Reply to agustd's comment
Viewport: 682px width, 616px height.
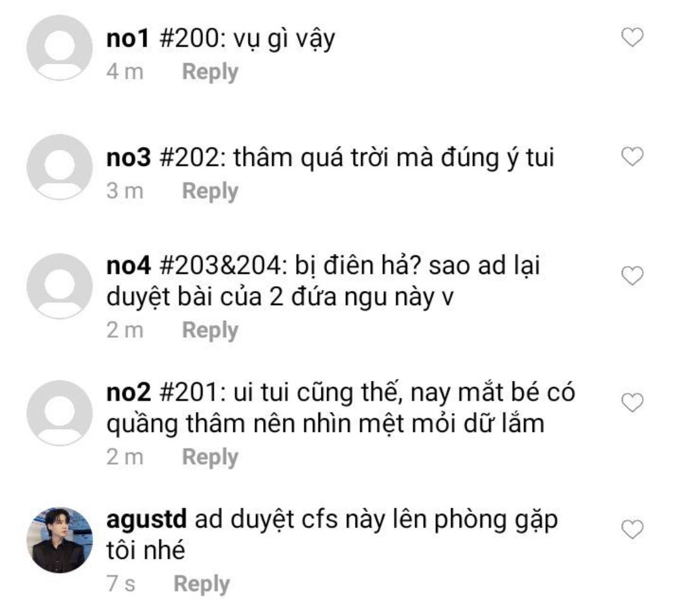[x=202, y=584]
